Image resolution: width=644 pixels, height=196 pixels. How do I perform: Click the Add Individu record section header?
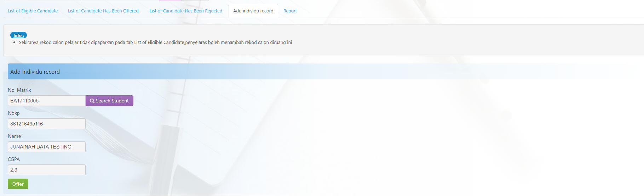35,72
